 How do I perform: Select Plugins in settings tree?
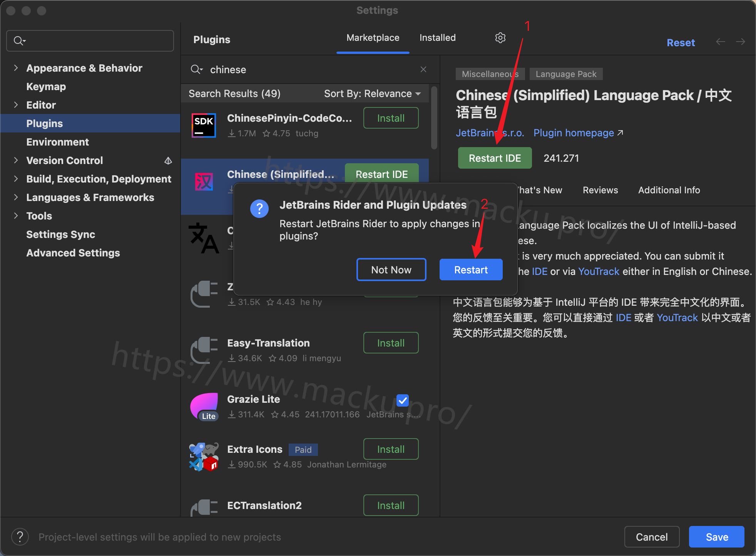point(90,123)
